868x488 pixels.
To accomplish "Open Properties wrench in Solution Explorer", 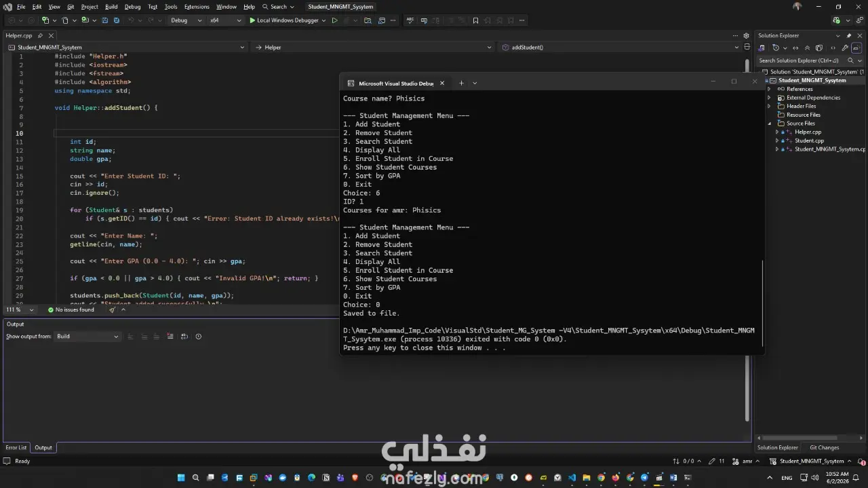I will tap(845, 48).
